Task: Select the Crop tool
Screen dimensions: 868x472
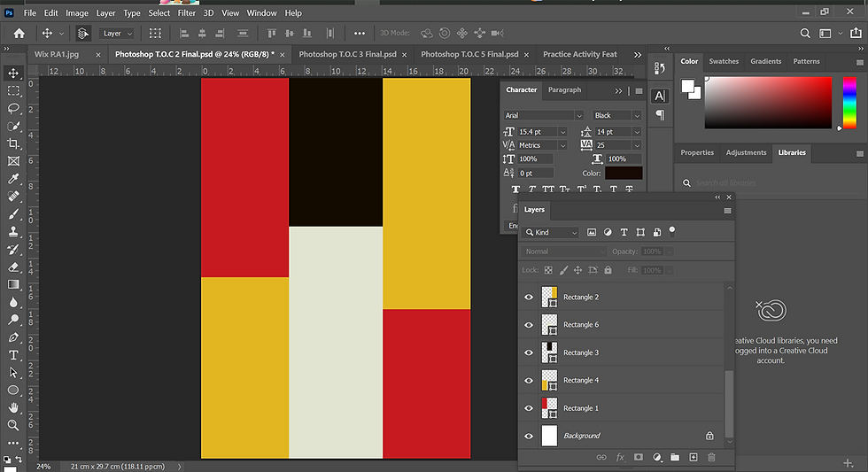Action: pos(13,143)
